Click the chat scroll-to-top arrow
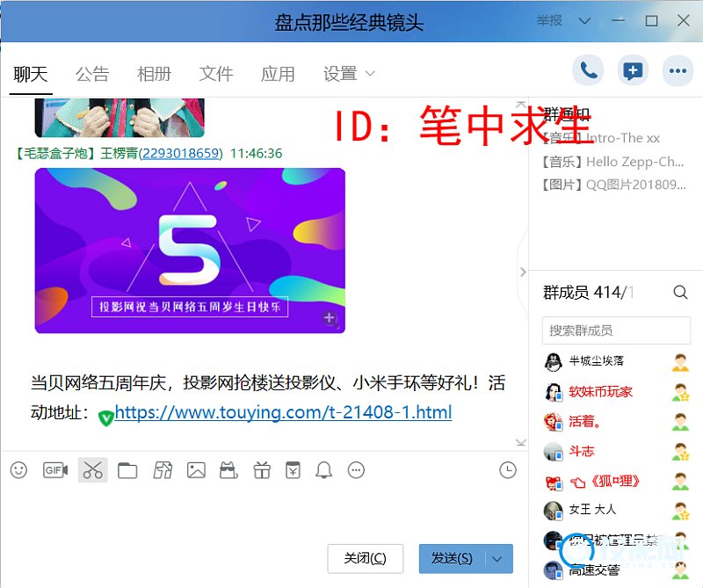703x588 pixels. (x=520, y=105)
